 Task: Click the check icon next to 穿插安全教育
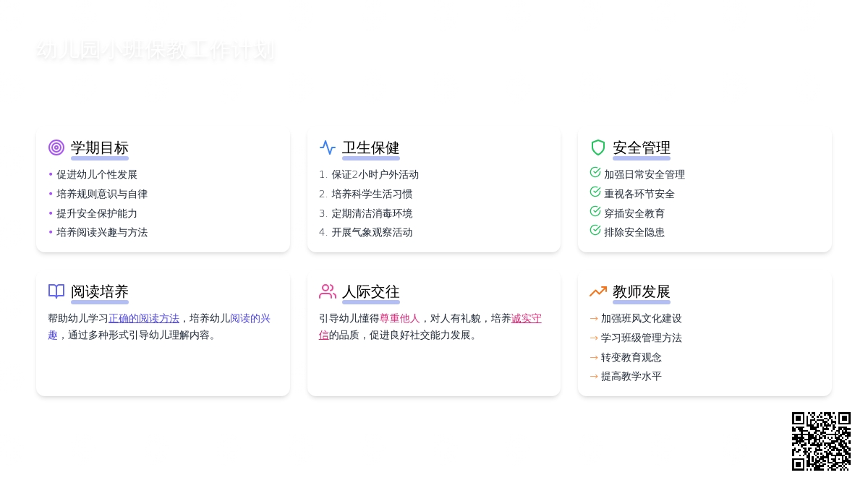pyautogui.click(x=595, y=211)
